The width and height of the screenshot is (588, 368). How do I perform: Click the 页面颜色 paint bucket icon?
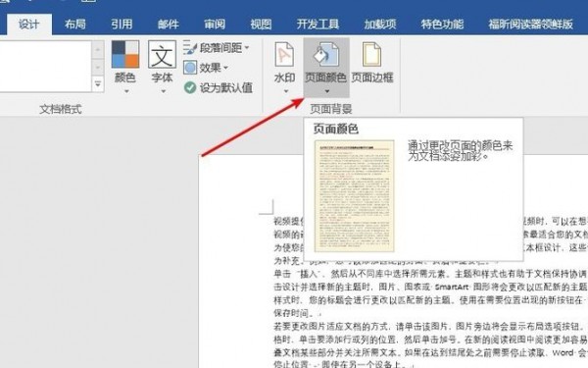click(326, 54)
